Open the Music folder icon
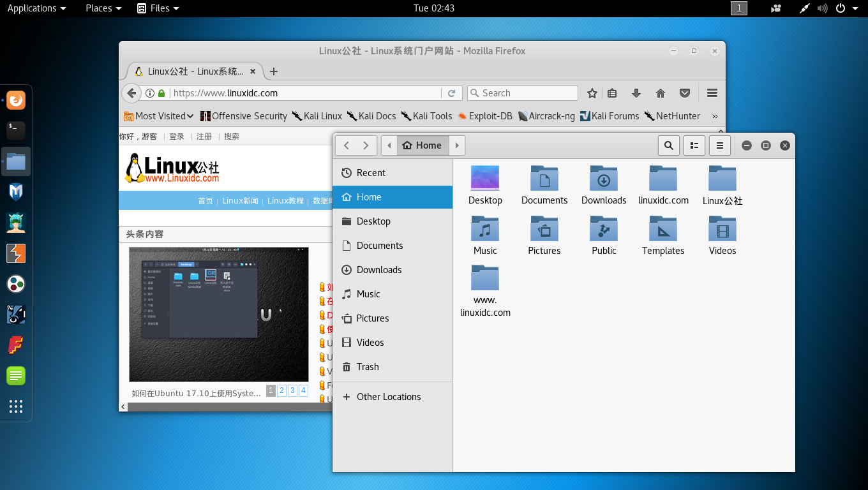The height and width of the screenshot is (490, 868). click(x=485, y=228)
